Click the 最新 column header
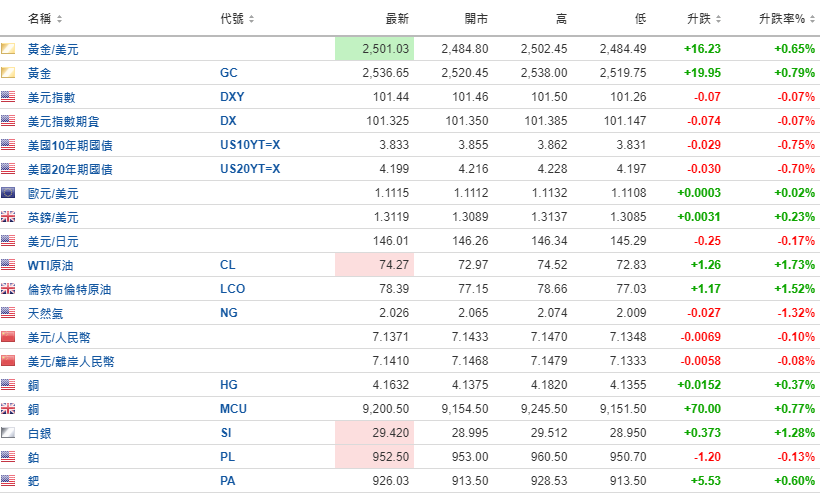This screenshot has height=496, width=820. pyautogui.click(x=396, y=19)
